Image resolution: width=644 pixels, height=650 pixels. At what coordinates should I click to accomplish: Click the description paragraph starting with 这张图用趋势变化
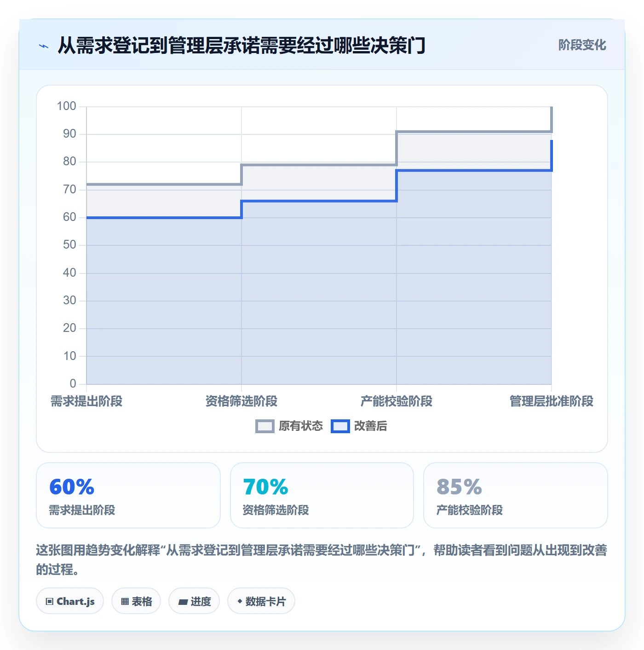322,559
